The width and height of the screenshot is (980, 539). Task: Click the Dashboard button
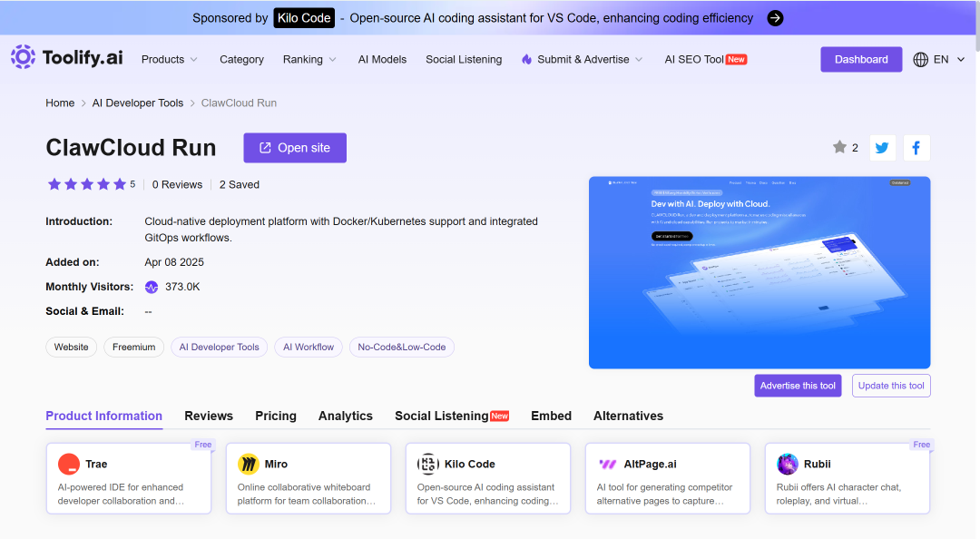point(861,59)
